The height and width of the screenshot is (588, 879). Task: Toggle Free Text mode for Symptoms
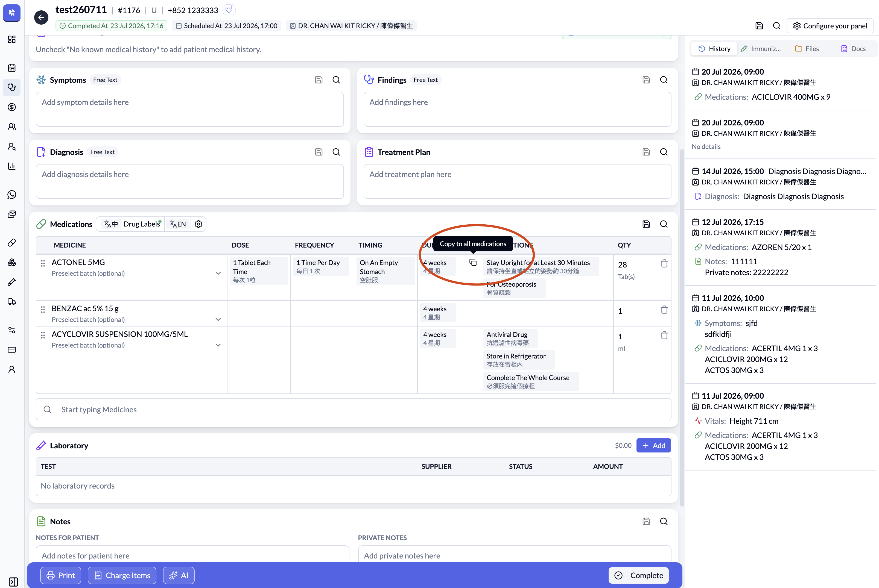click(x=105, y=80)
